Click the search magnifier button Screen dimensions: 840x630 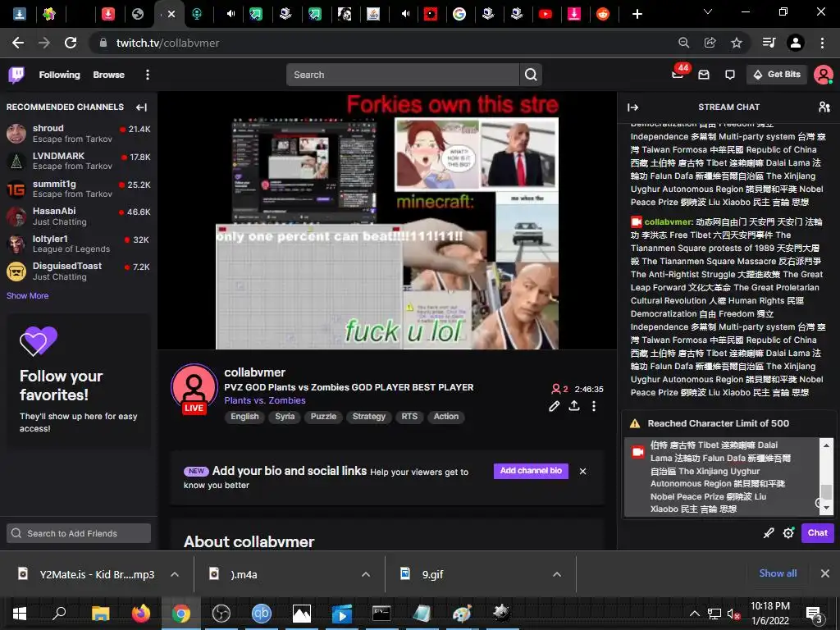[531, 75]
